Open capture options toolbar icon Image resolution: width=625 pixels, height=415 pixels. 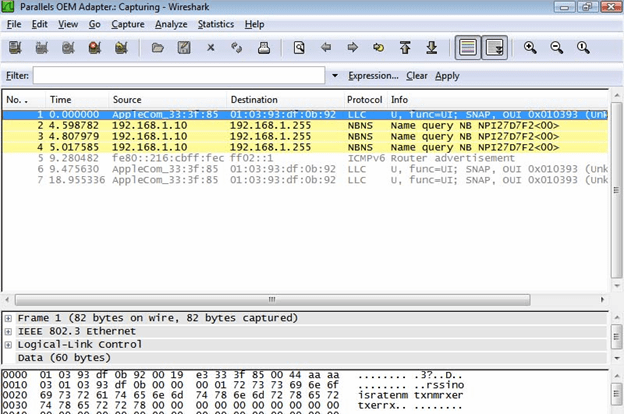pyautogui.click(x=41, y=48)
